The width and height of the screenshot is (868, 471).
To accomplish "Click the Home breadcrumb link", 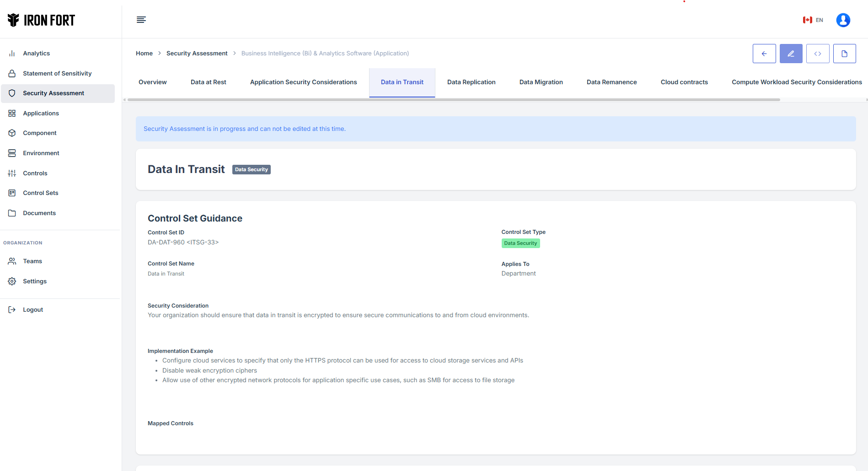I will tap(144, 54).
